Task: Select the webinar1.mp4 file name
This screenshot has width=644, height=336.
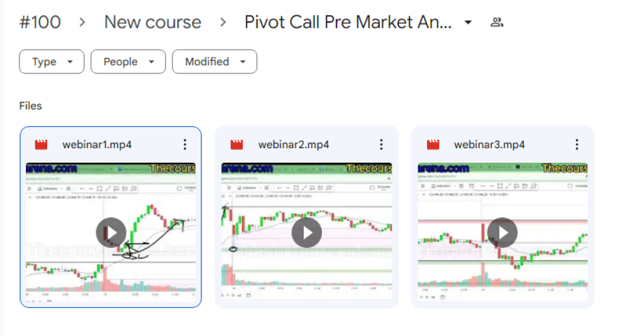Action: 97,145
